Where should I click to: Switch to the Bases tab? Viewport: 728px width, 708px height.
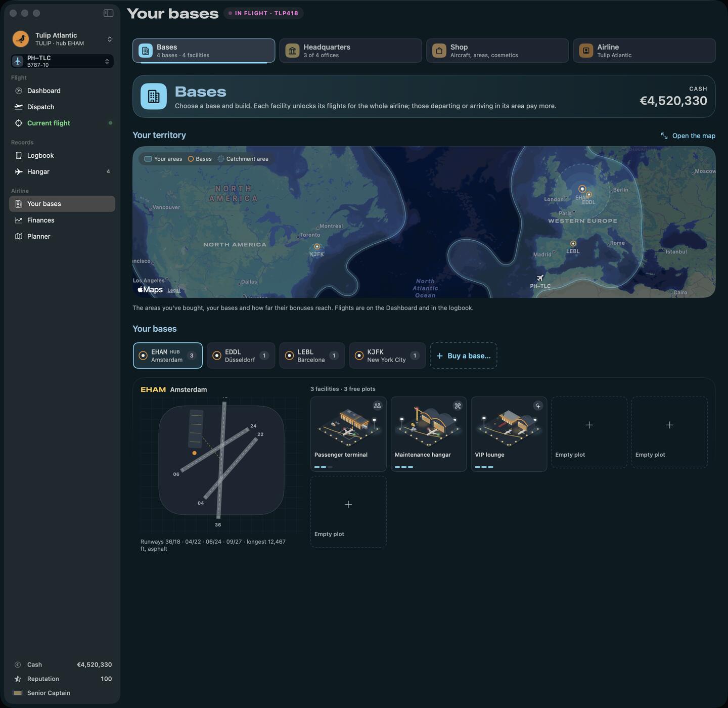(x=204, y=51)
